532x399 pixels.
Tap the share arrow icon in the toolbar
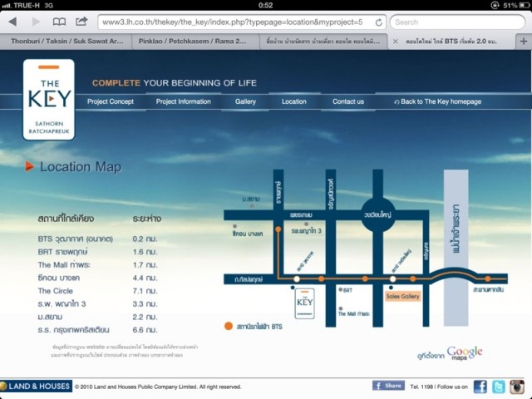coord(81,22)
